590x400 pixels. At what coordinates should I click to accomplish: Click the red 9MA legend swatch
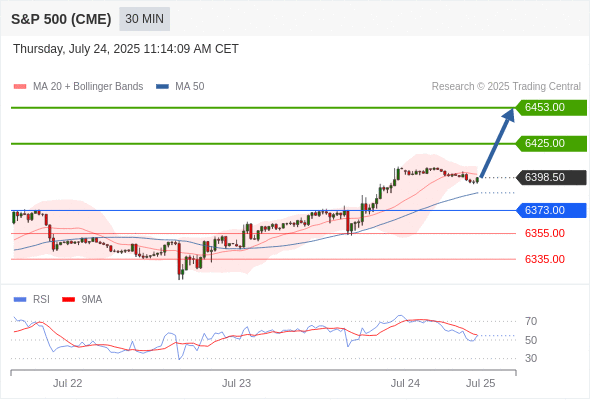point(68,300)
